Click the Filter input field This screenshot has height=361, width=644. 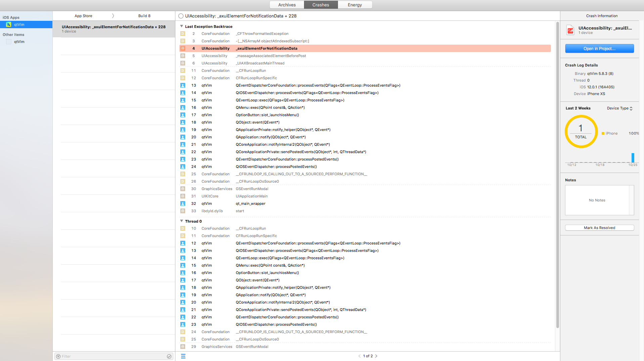click(x=114, y=356)
